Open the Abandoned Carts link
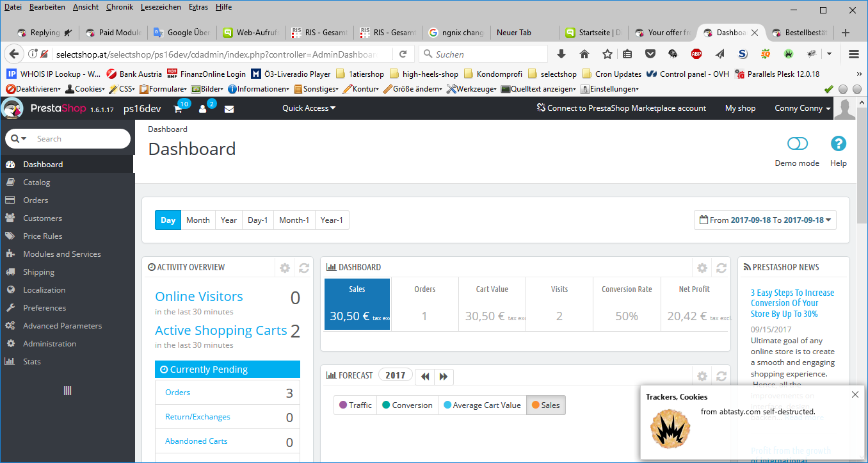868x463 pixels. coord(197,441)
